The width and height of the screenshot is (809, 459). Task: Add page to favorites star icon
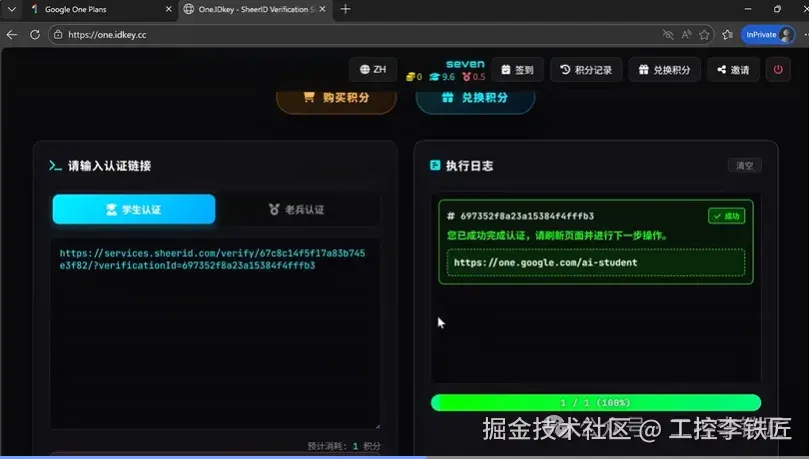click(704, 35)
